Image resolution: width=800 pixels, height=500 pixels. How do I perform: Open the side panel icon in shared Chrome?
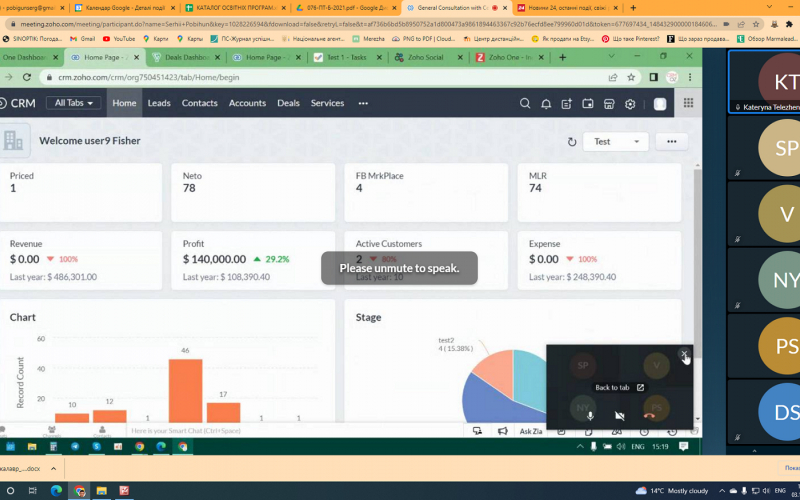[x=654, y=77]
